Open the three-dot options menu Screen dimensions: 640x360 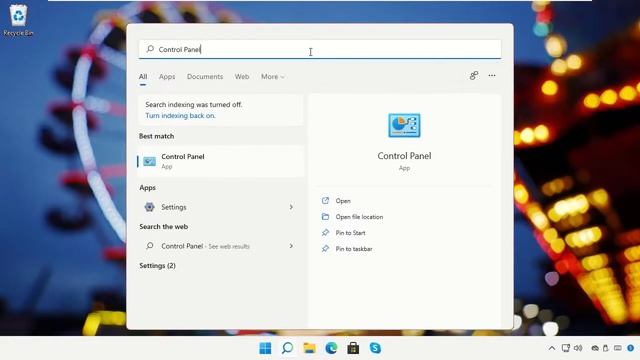[492, 76]
